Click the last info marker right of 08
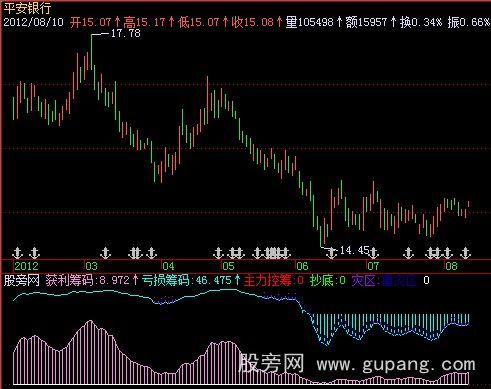 coord(465,253)
